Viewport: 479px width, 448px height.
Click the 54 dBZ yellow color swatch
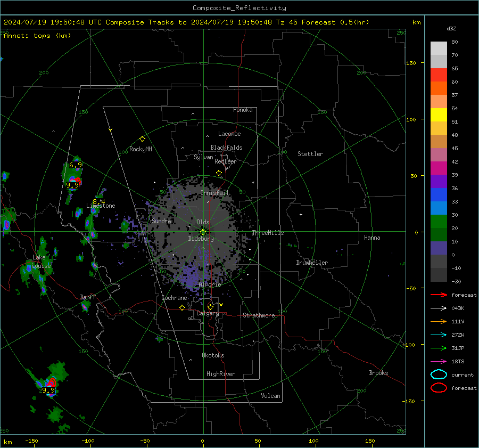(439, 115)
